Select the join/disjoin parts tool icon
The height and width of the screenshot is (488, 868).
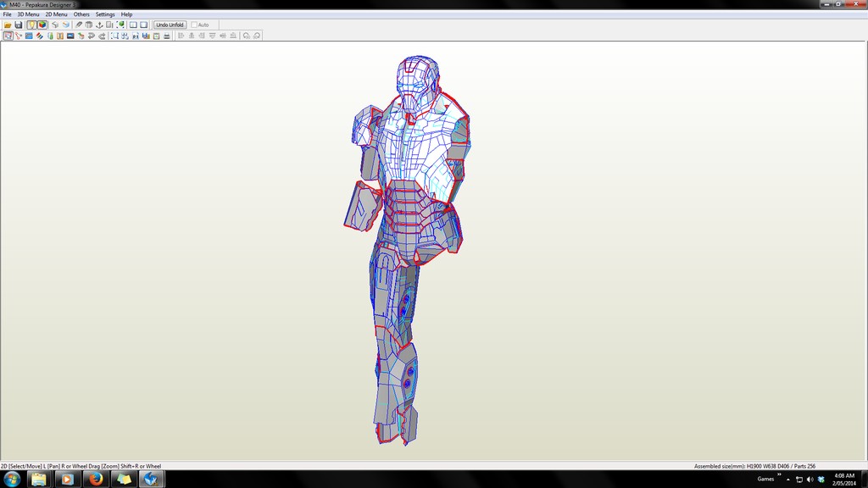tap(19, 36)
